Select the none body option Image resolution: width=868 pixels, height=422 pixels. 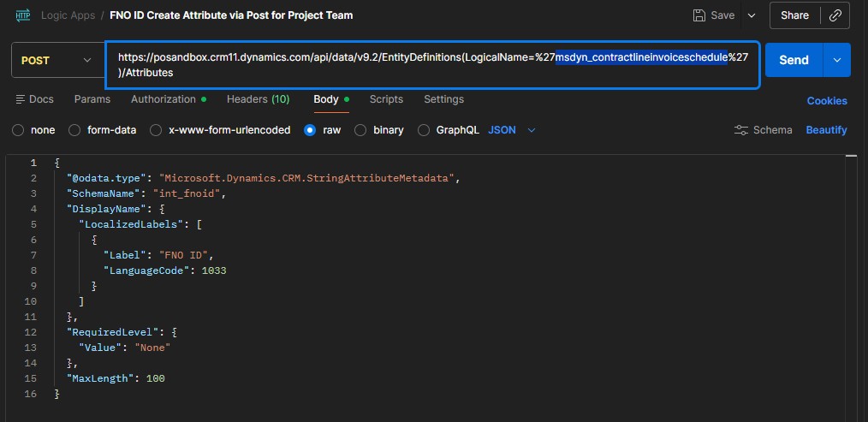click(18, 130)
